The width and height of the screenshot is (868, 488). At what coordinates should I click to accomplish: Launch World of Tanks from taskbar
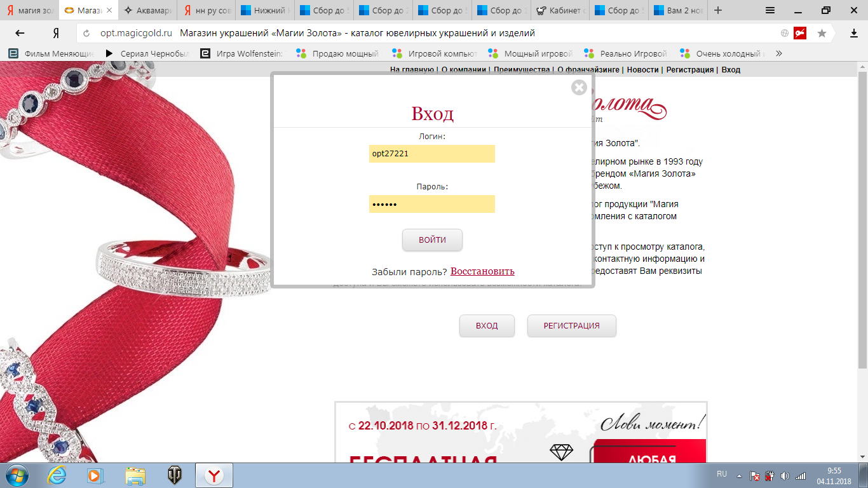[174, 475]
